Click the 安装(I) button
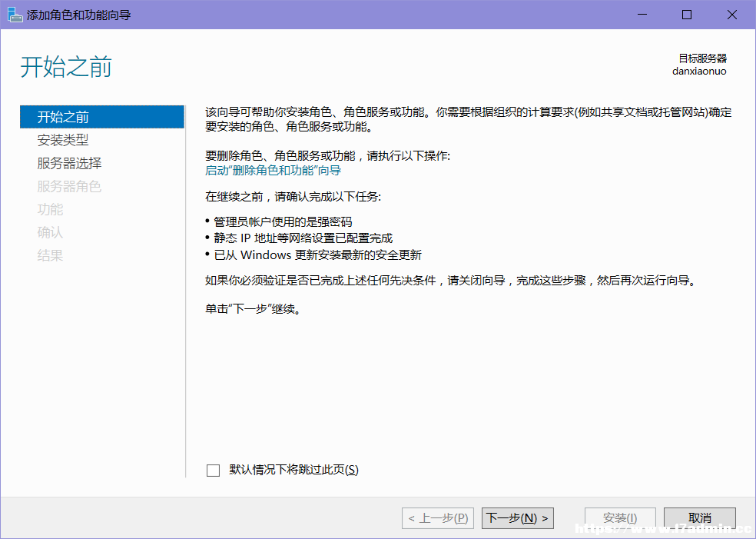This screenshot has height=539, width=756. click(x=620, y=518)
